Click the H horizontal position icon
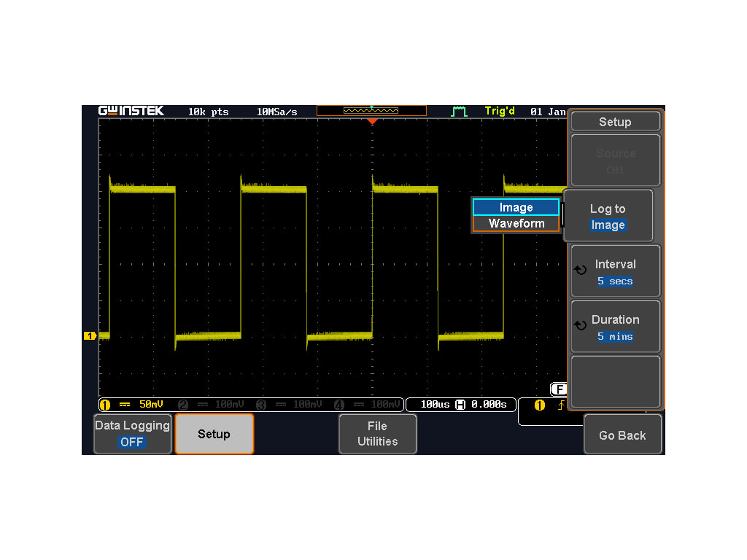 click(460, 405)
